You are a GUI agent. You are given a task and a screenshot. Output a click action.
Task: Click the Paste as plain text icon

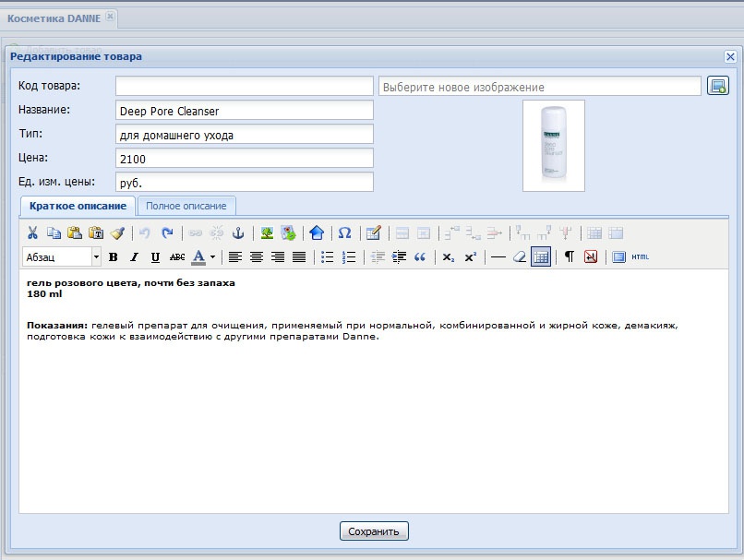tap(96, 232)
